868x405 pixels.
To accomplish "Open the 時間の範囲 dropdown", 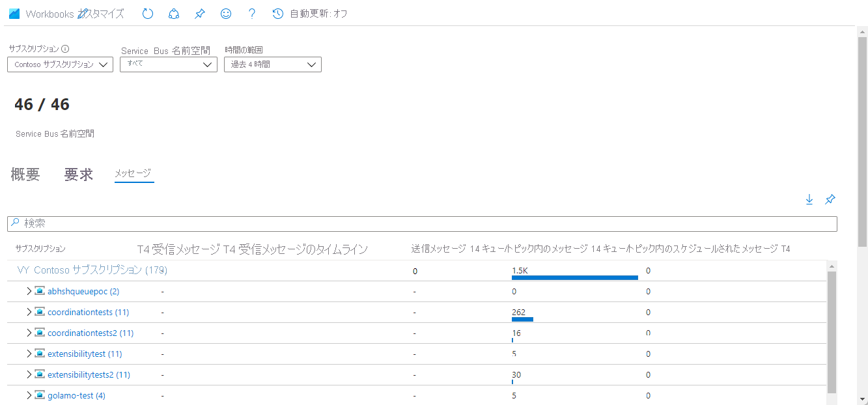I will [x=273, y=64].
